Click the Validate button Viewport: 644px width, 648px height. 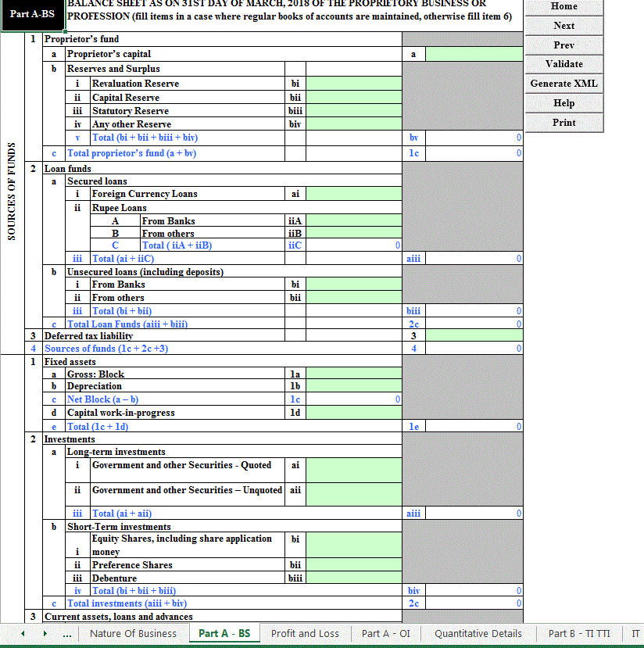click(x=563, y=64)
